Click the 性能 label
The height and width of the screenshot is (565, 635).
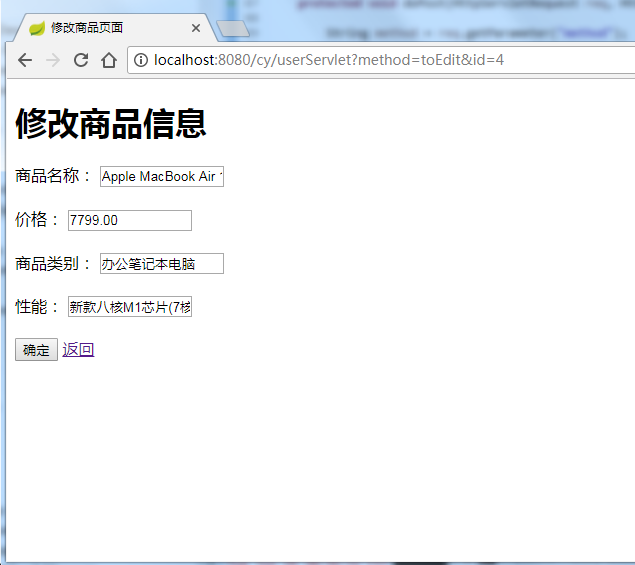[37, 307]
